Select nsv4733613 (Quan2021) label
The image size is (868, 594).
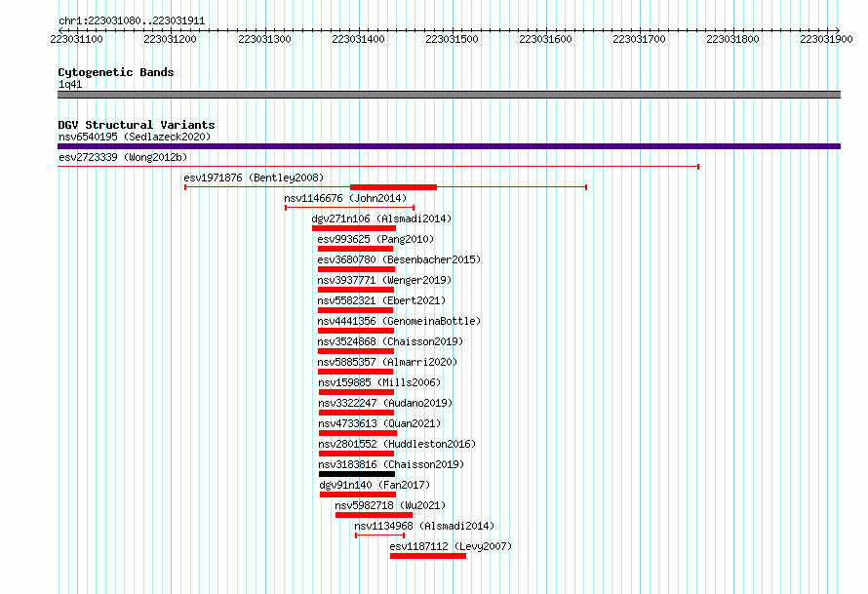(x=379, y=423)
